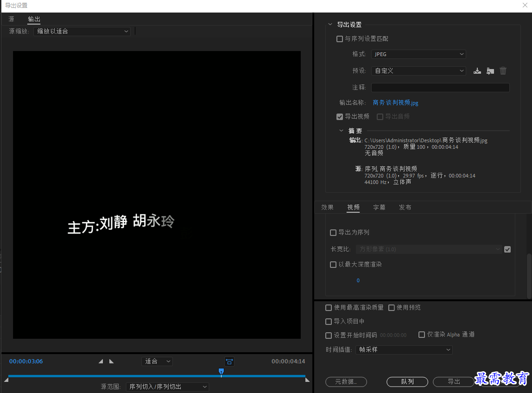Click the Metadata button
This screenshot has width=532, height=393.
click(346, 382)
